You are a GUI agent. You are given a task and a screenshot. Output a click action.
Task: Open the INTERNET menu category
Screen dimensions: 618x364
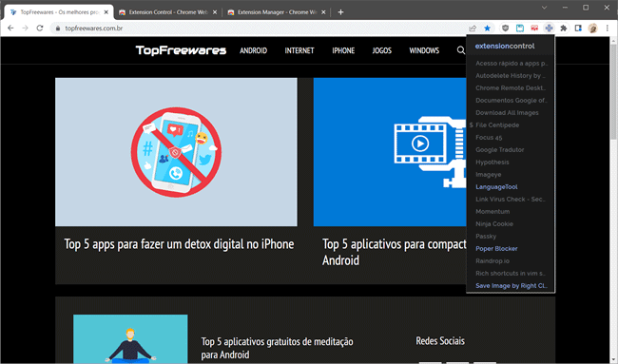[299, 50]
